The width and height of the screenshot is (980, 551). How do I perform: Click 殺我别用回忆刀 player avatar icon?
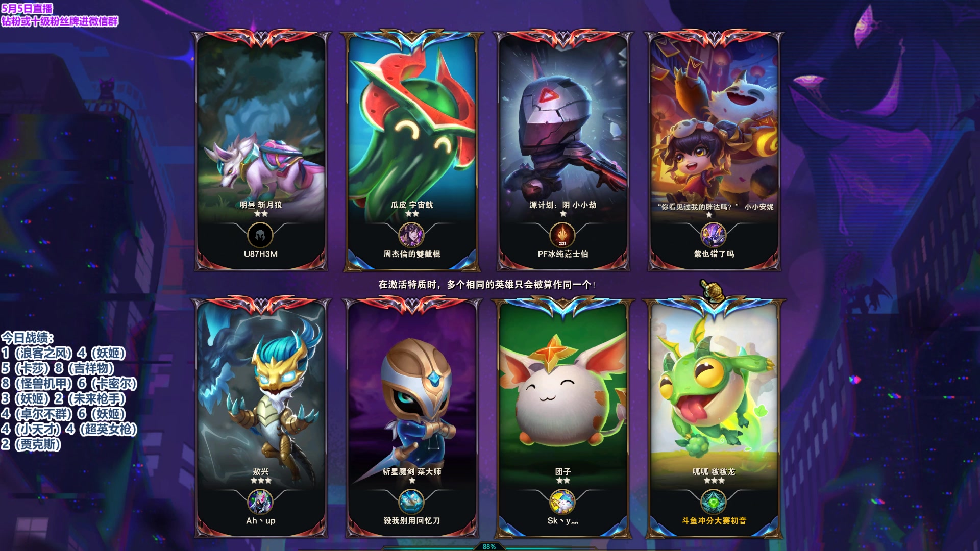point(411,503)
